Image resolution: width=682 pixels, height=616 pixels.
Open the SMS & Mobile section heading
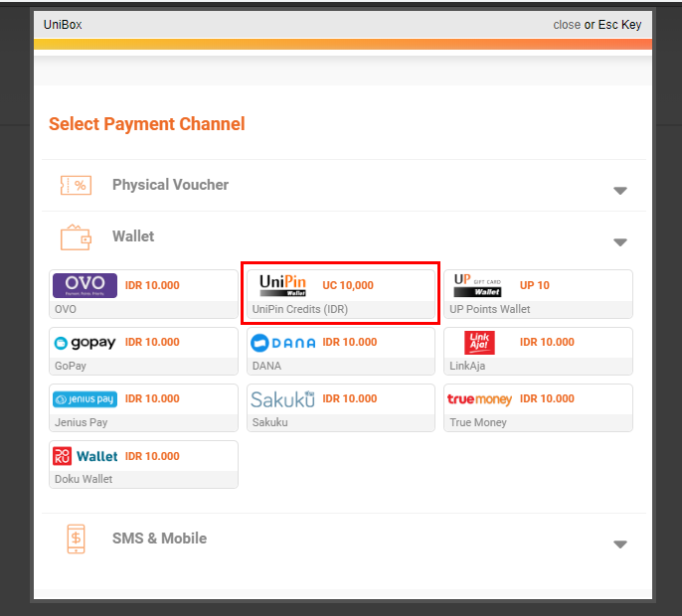[160, 539]
